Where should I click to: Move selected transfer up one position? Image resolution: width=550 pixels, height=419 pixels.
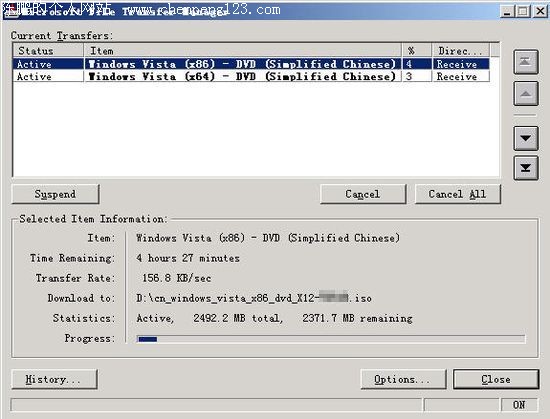pyautogui.click(x=525, y=93)
